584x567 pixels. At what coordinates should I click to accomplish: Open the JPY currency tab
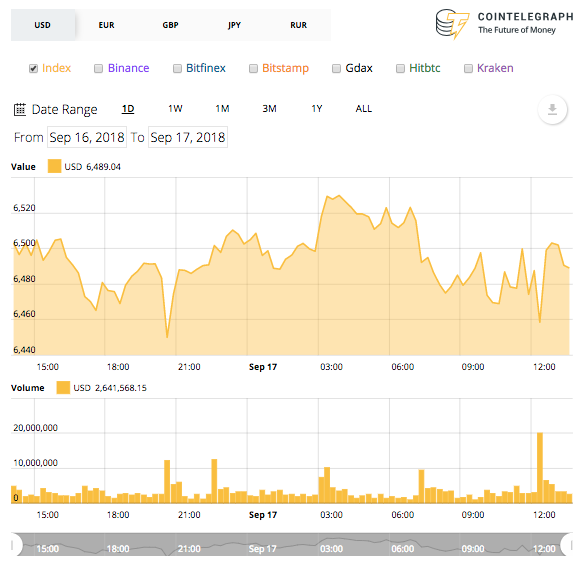point(235,25)
